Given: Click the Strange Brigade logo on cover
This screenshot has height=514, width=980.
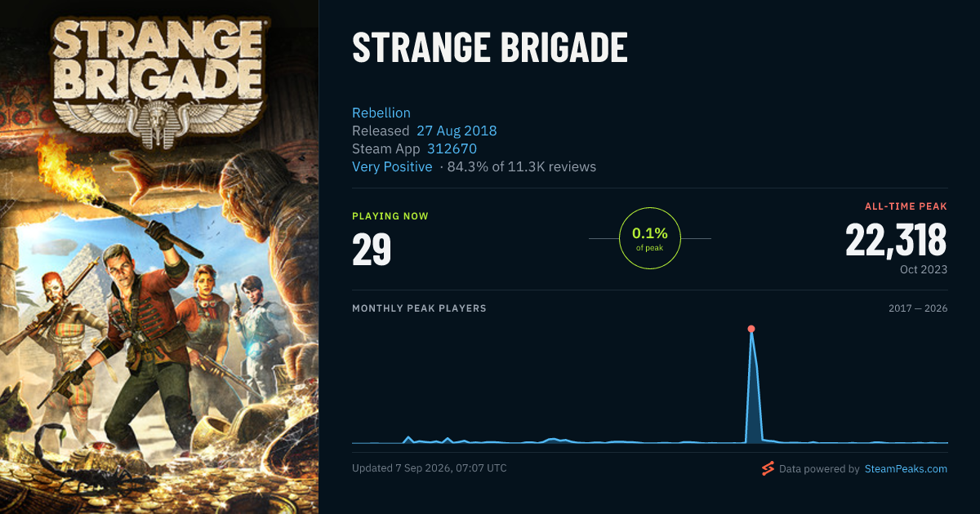Looking at the screenshot, I should 158,75.
